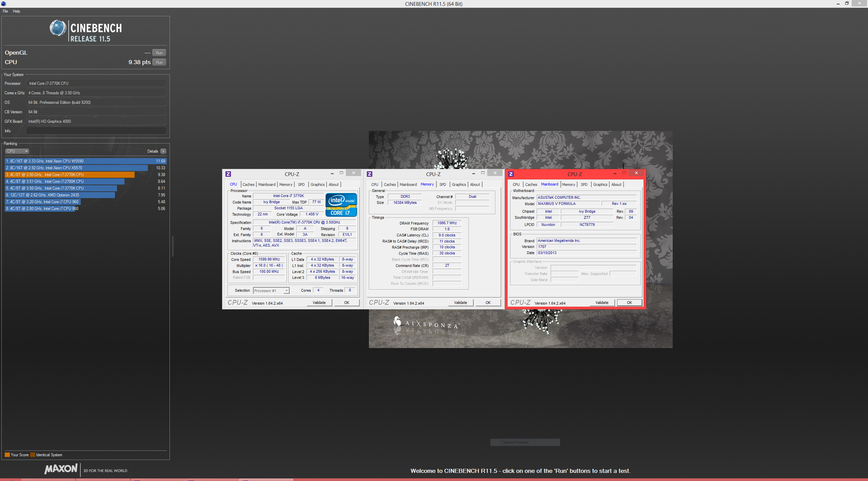Click the Intel Core i7 logo badge

[341, 205]
